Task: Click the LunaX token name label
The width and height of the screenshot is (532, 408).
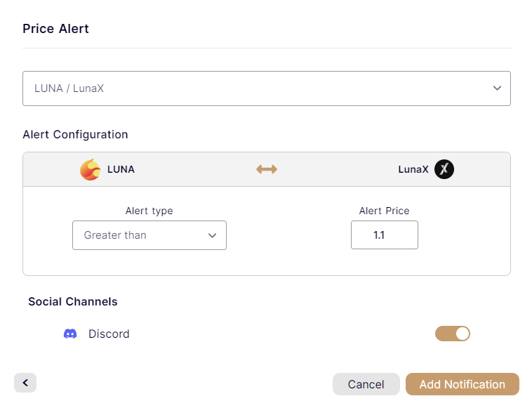Action: pyautogui.click(x=413, y=169)
